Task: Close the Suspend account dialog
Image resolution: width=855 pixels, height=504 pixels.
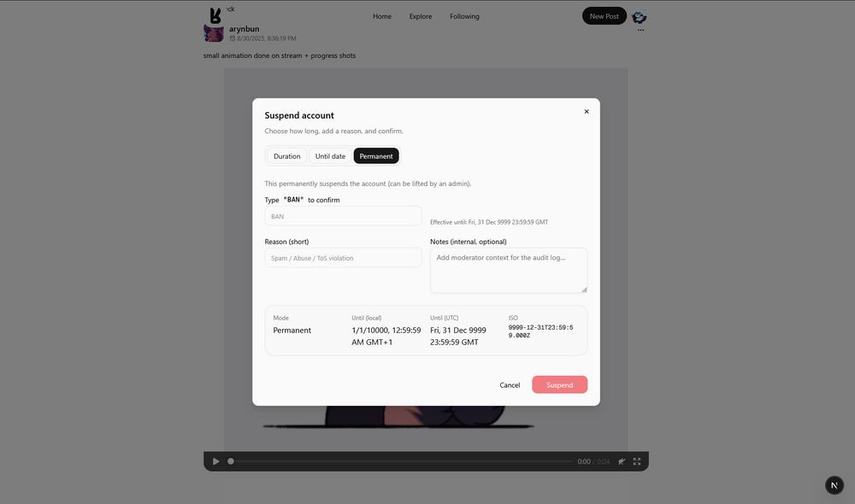Action: pyautogui.click(x=587, y=112)
